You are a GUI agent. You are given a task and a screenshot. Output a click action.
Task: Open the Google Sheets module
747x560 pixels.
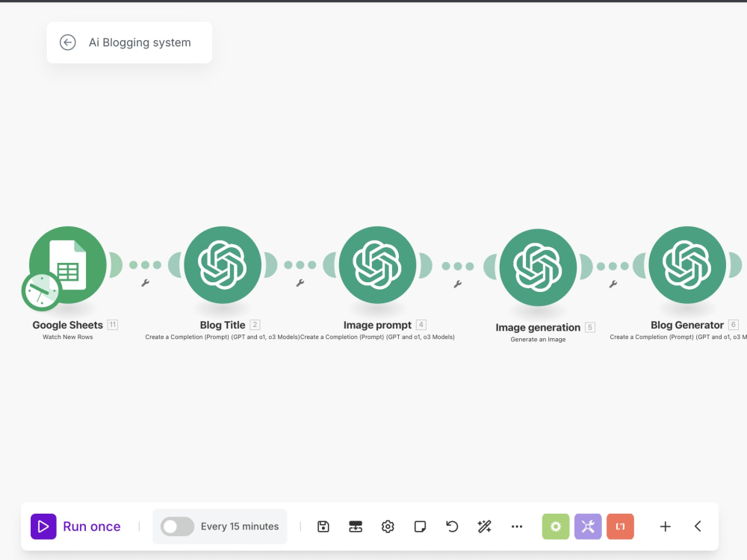click(x=68, y=265)
